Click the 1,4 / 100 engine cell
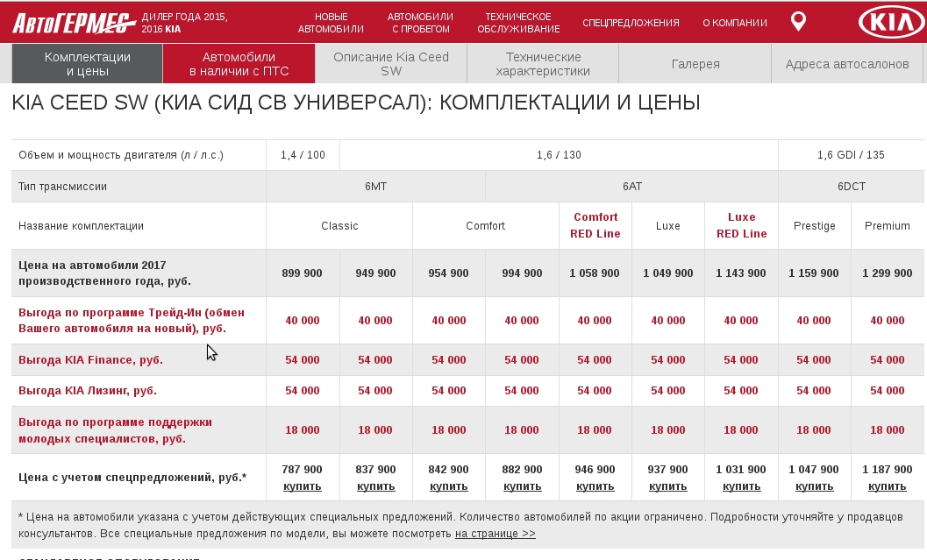Image resolution: width=927 pixels, height=560 pixels. [303, 155]
